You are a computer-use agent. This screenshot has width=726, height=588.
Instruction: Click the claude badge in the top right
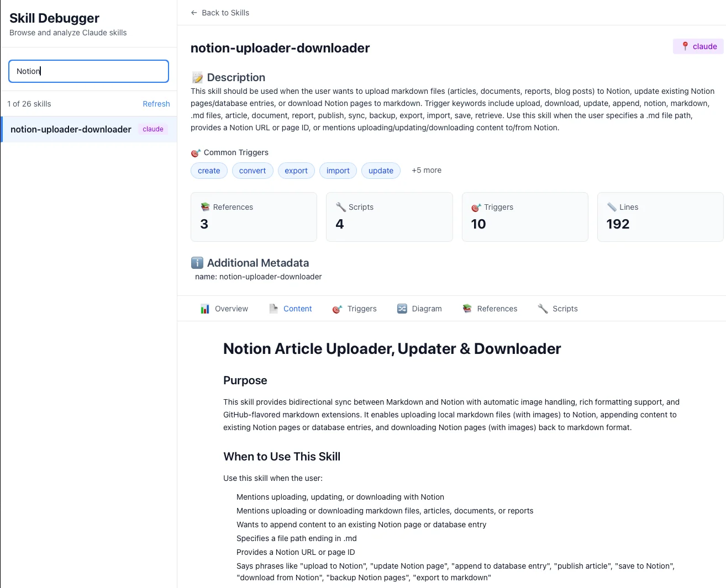pos(698,46)
